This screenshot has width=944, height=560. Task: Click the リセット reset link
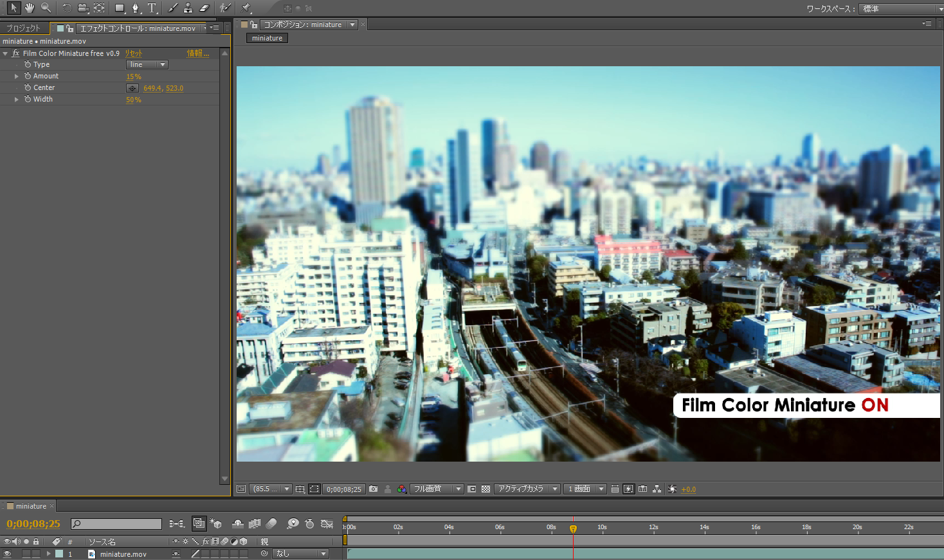(134, 53)
